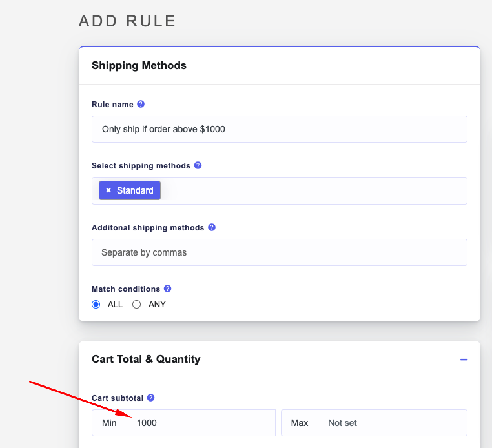The height and width of the screenshot is (448, 492).
Task: Click the cart subtotal Min value field
Action: [200, 423]
